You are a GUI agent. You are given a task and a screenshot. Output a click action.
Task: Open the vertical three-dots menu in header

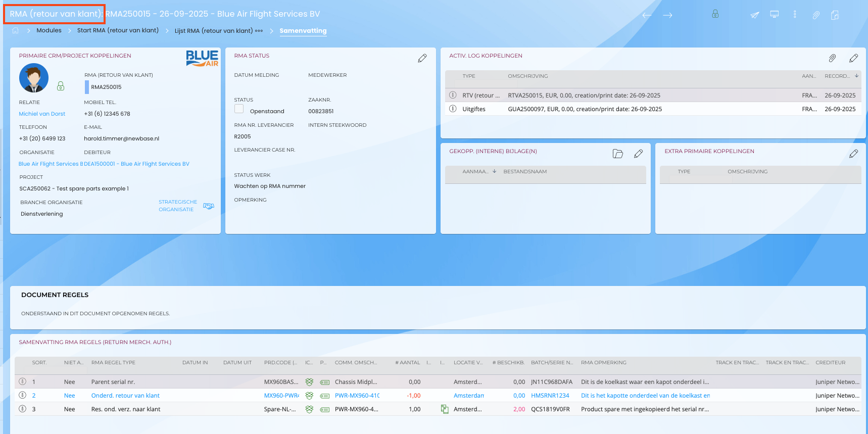[x=795, y=14]
